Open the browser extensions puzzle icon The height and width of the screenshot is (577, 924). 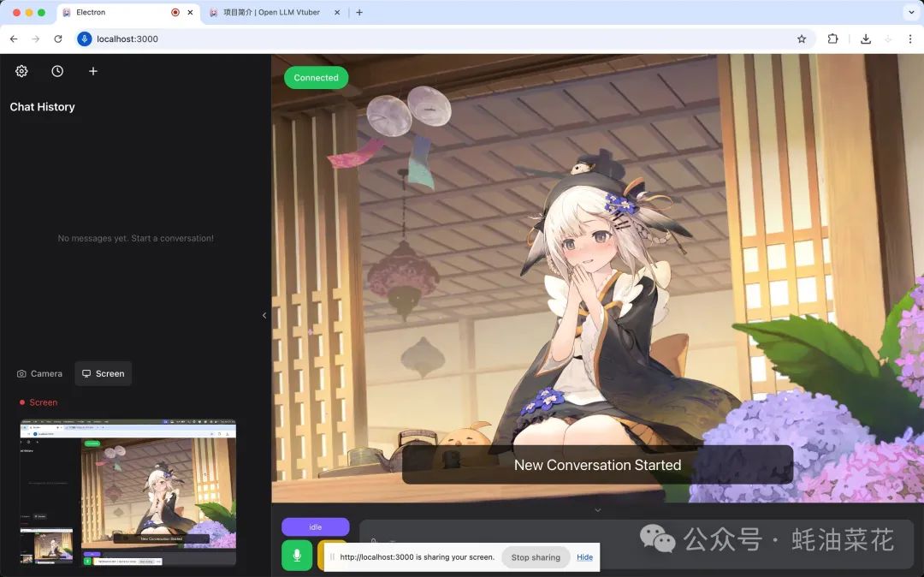pos(832,39)
